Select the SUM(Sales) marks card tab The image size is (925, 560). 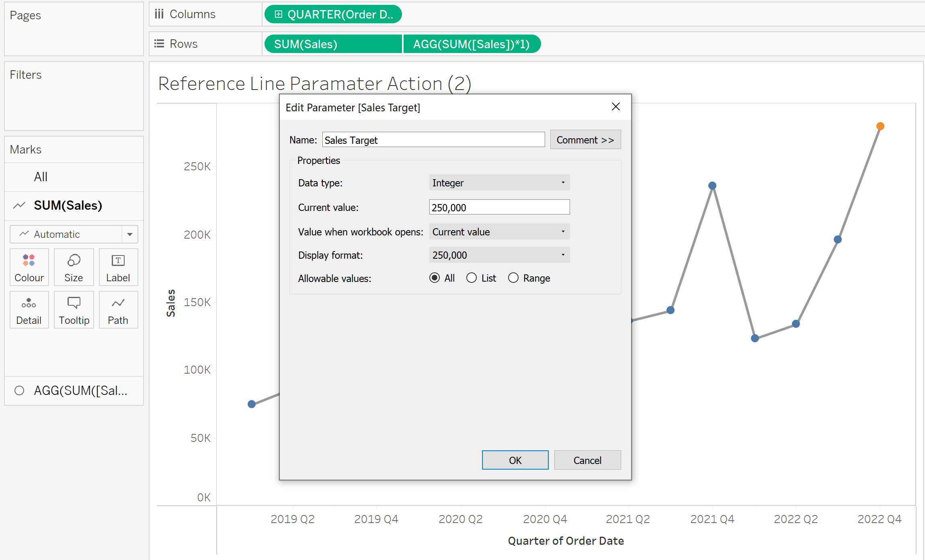68,205
